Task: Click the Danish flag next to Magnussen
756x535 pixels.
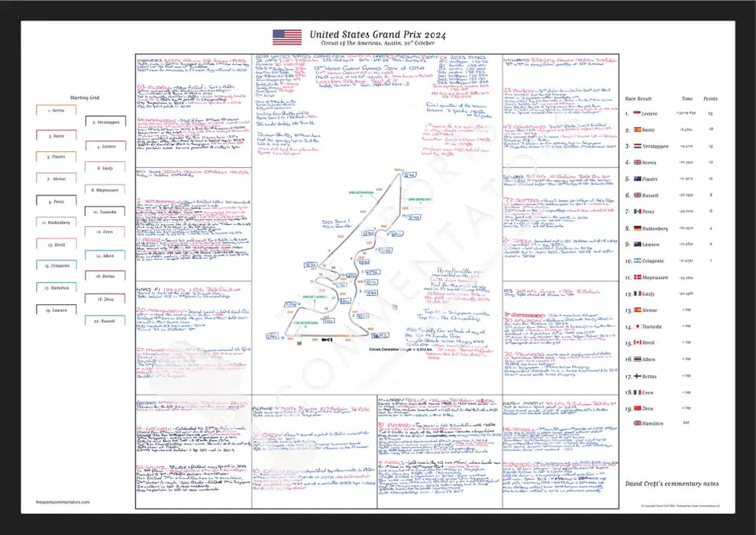Action: point(636,277)
